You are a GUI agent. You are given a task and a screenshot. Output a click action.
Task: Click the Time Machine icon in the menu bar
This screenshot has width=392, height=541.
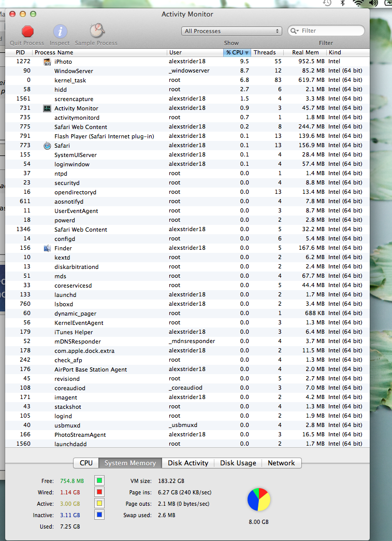327,3
